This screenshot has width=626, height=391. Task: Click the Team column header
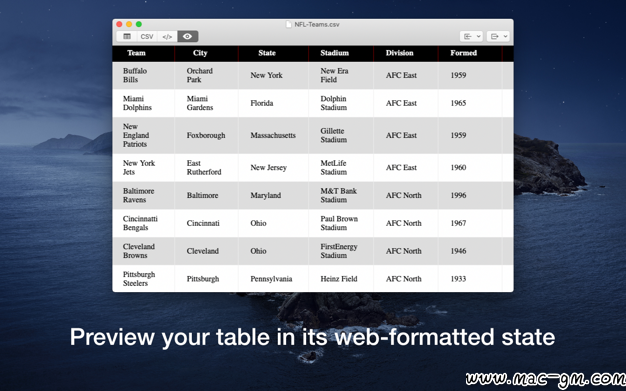click(143, 53)
